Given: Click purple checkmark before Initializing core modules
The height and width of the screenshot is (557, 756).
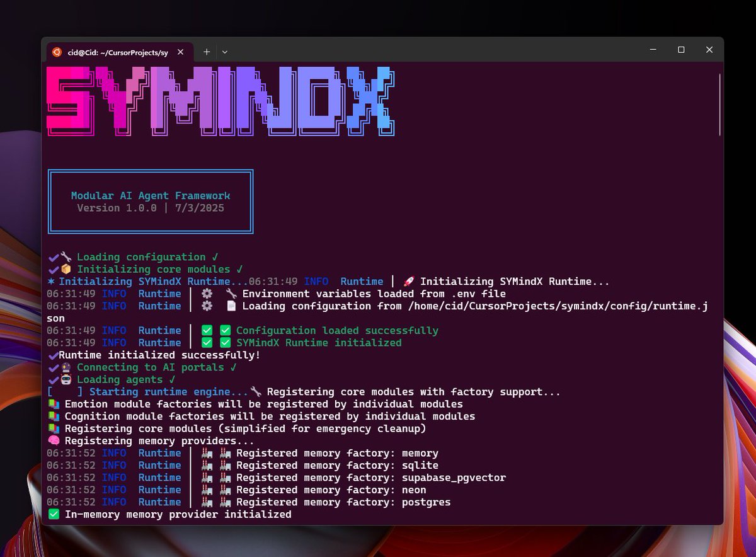Looking at the screenshot, I should [x=53, y=269].
